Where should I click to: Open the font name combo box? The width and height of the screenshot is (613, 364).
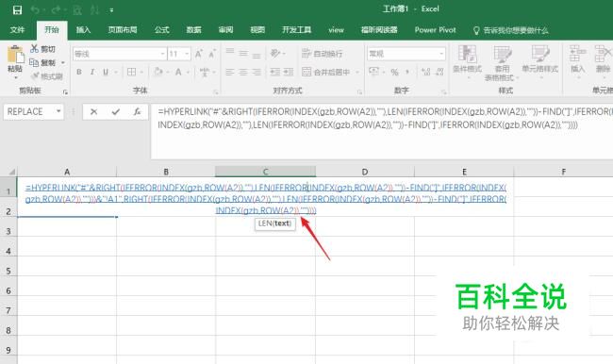coord(119,54)
